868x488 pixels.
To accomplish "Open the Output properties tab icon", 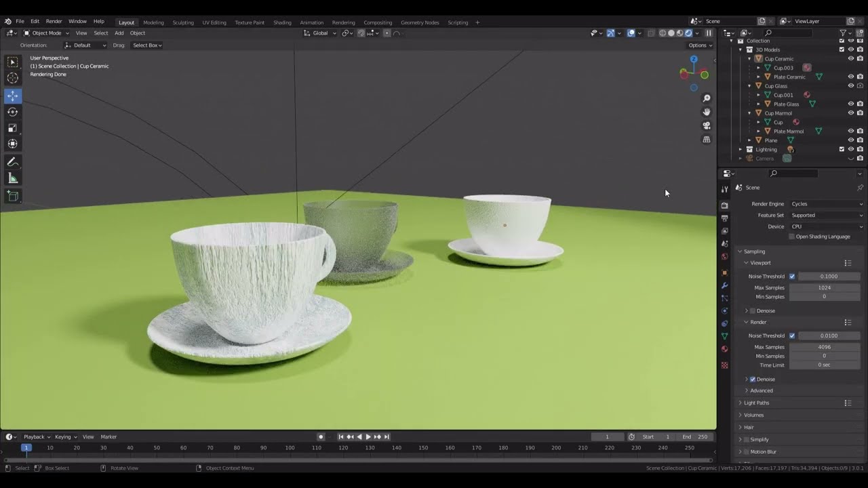I will [x=724, y=218].
